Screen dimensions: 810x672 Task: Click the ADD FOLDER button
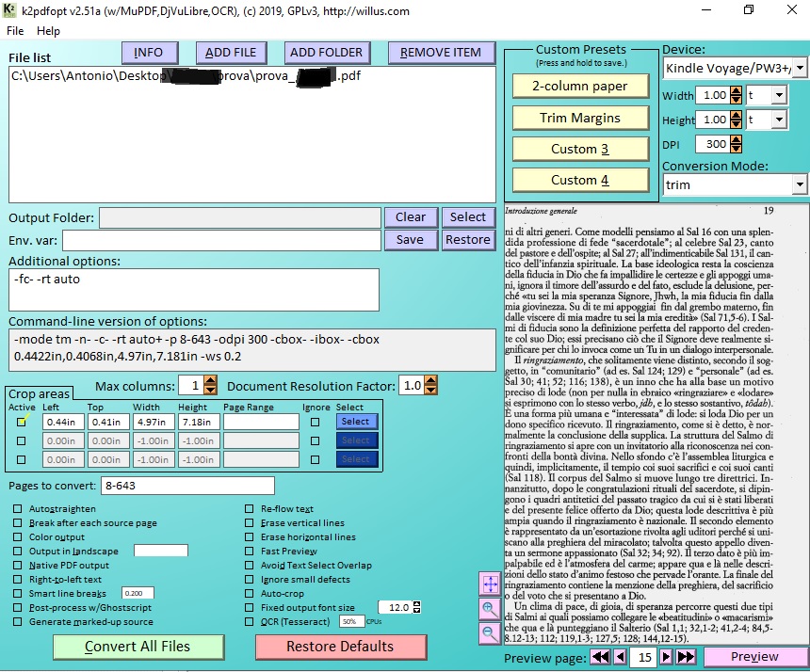pyautogui.click(x=327, y=53)
